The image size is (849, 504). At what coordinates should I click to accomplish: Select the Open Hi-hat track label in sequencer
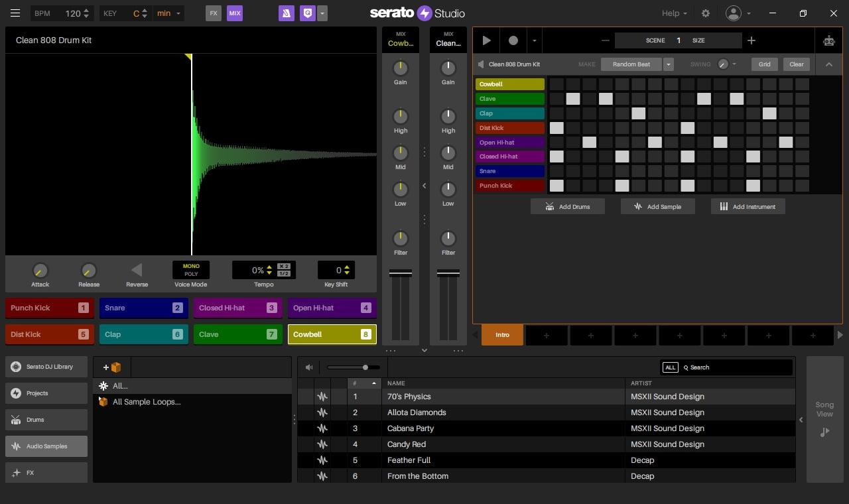point(510,143)
